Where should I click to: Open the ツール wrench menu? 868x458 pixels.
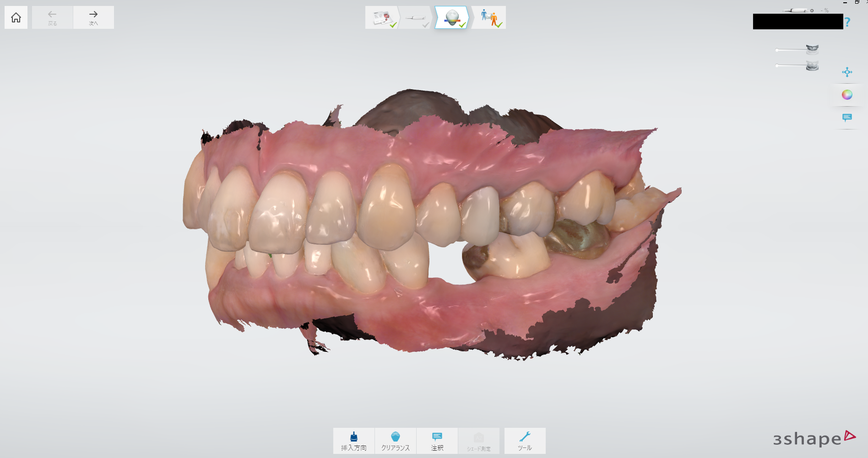[x=525, y=441]
